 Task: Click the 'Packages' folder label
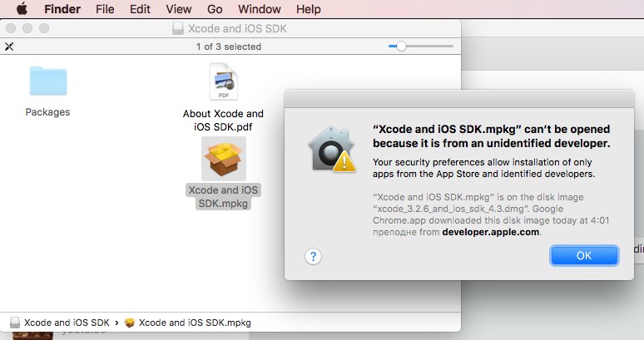(47, 112)
